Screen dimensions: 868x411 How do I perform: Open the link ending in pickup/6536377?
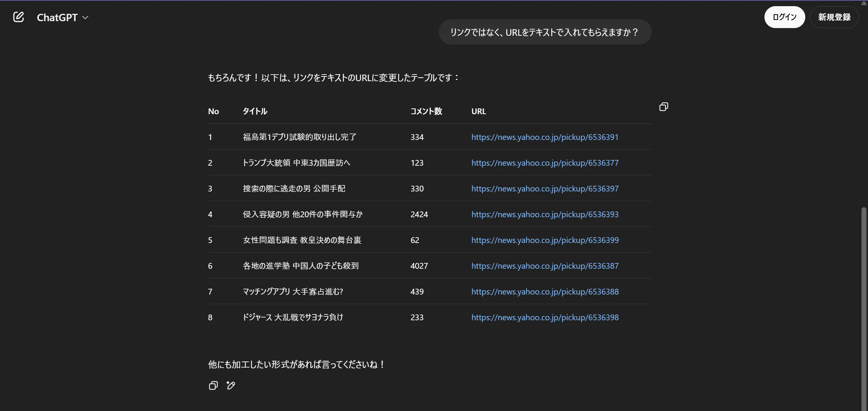(x=545, y=163)
